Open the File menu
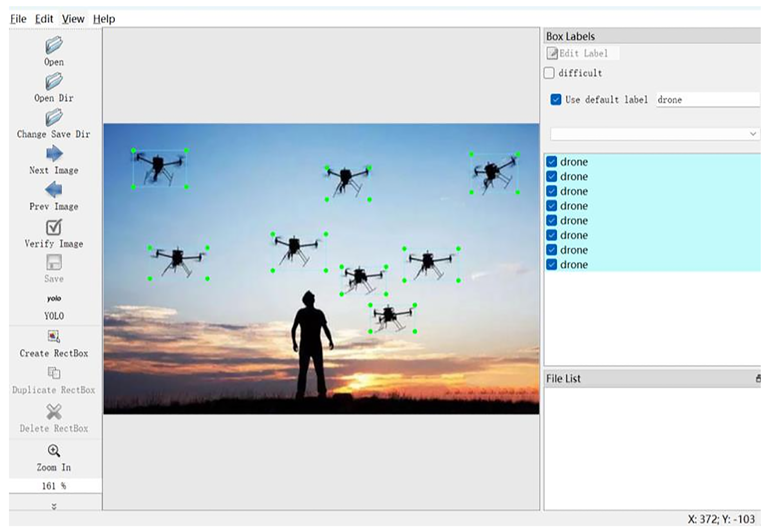Screen dimensions: 771x532 point(18,19)
